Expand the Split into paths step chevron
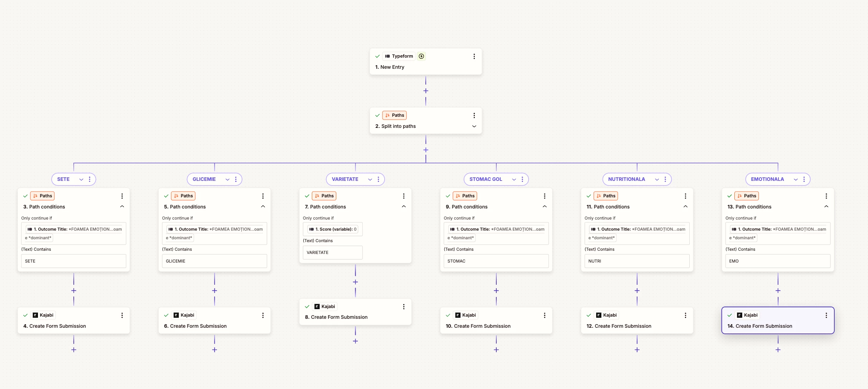 click(474, 126)
